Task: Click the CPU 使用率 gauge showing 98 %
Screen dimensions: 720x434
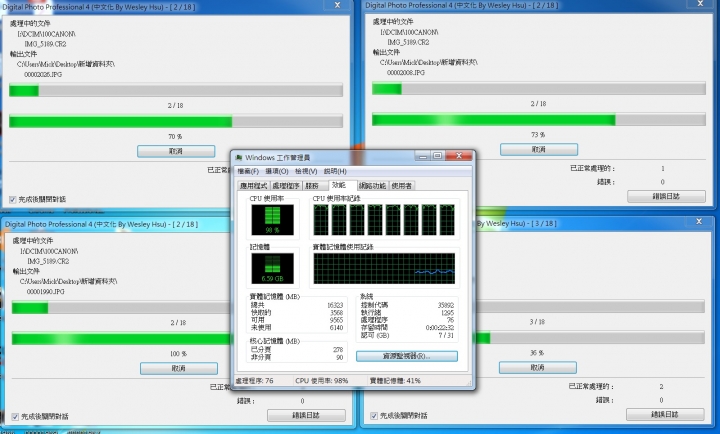Action: click(272, 220)
